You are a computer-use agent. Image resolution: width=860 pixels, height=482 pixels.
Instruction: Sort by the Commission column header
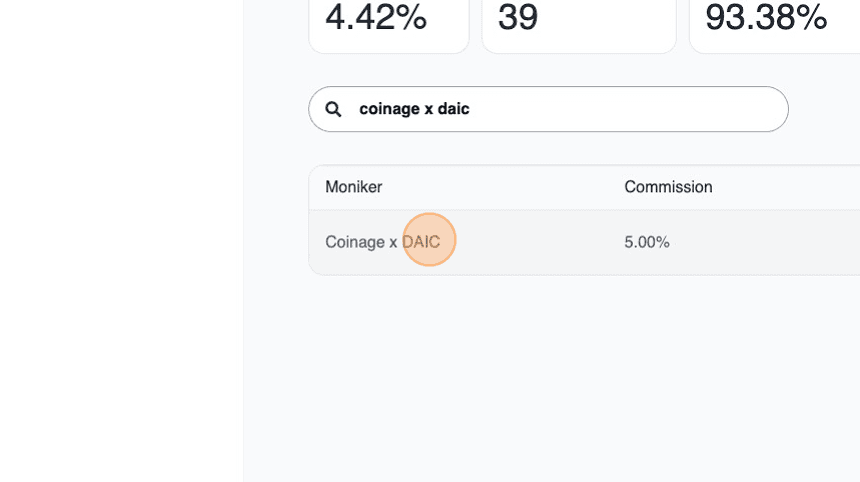[x=668, y=187]
